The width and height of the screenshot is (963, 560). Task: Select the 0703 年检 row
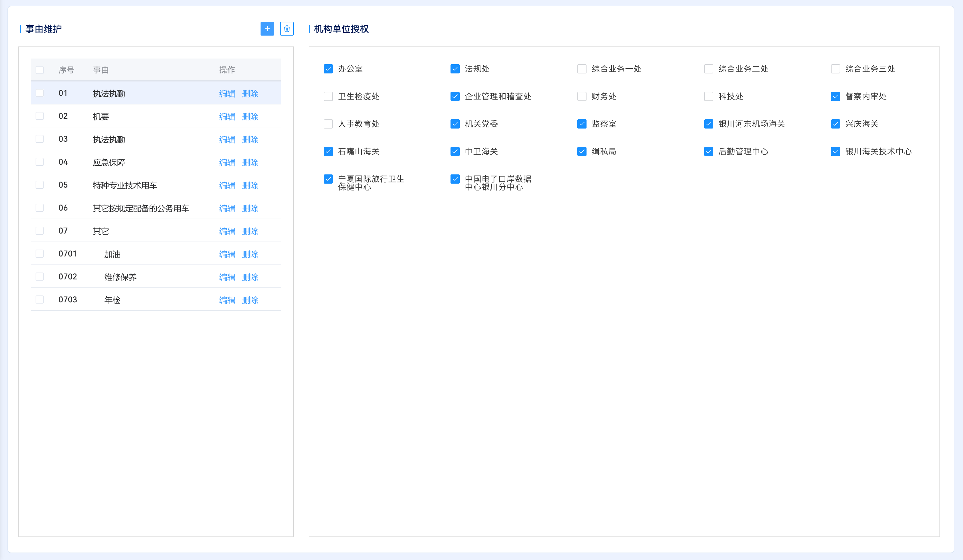[40, 300]
